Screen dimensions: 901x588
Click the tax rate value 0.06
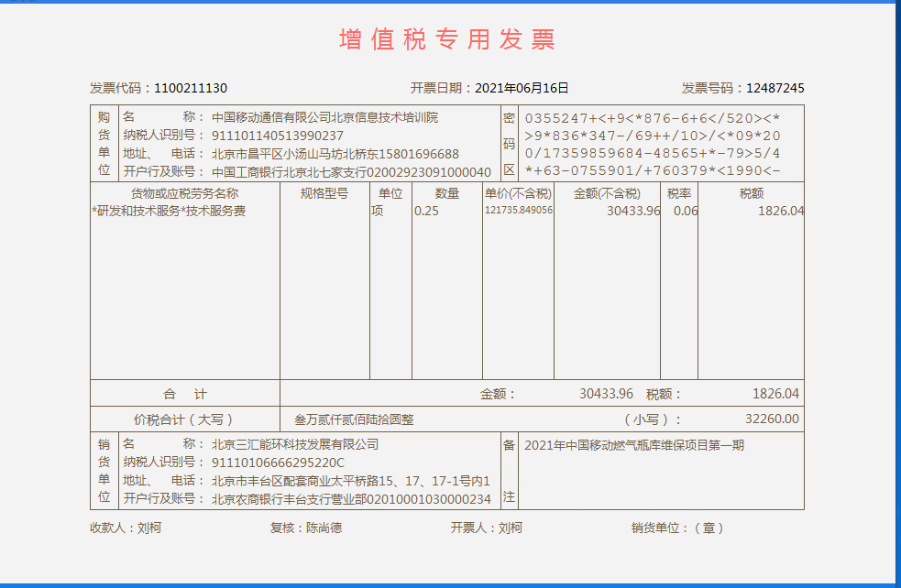coord(685,212)
